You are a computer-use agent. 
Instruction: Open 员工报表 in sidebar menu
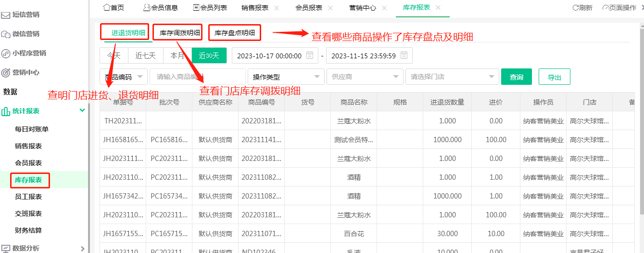[x=28, y=197]
